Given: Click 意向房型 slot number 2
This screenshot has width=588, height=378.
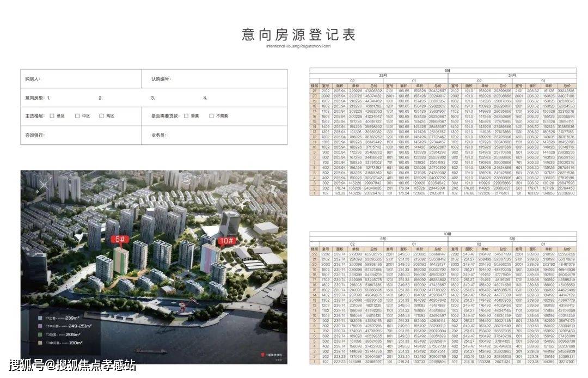Looking at the screenshot, I should pyautogui.click(x=101, y=98).
